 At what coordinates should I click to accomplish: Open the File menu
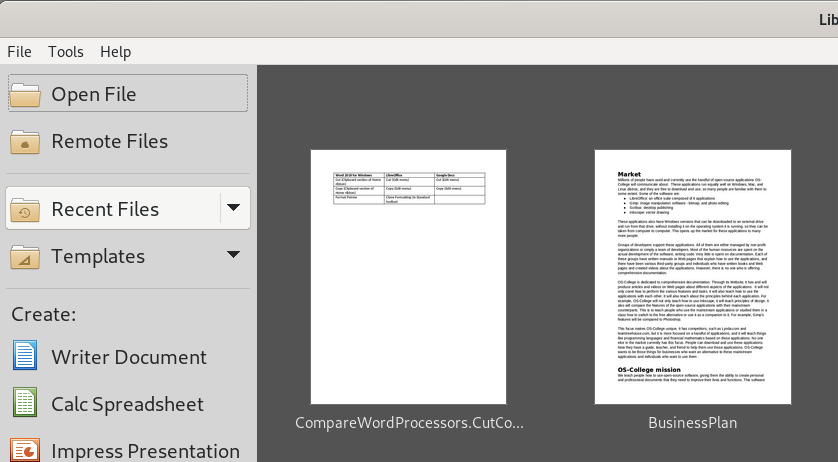[x=19, y=52]
